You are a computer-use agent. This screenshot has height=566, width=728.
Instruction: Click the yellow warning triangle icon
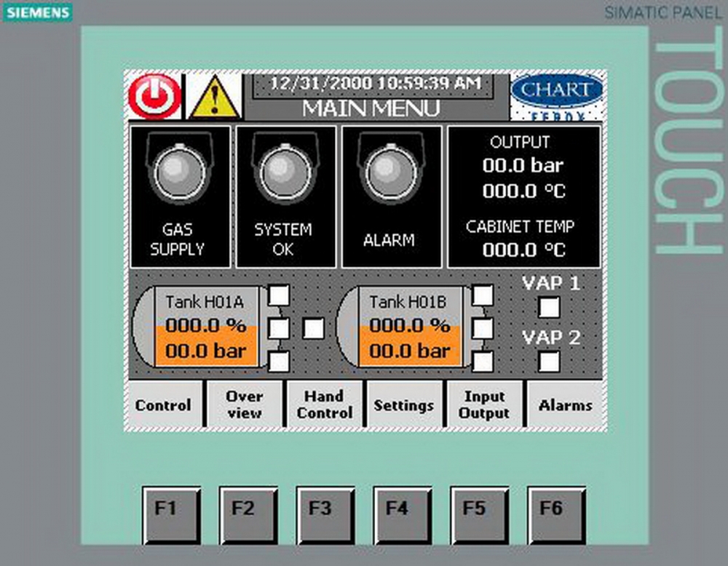214,97
